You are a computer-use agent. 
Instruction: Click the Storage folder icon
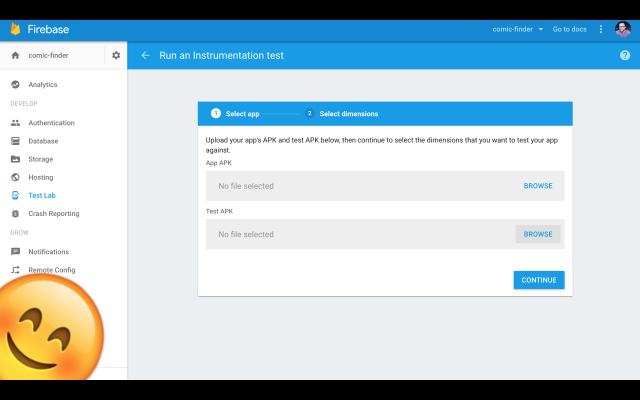pyautogui.click(x=15, y=159)
